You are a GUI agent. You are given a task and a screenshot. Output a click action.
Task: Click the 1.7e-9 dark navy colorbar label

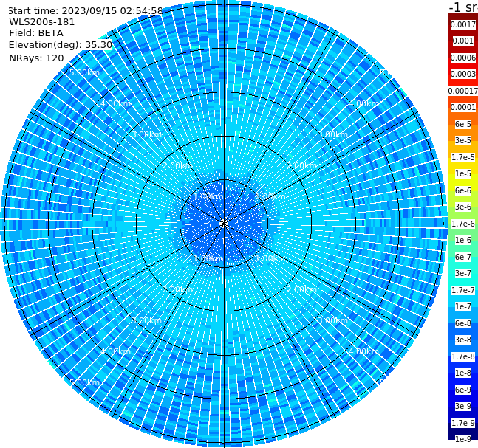(x=463, y=423)
